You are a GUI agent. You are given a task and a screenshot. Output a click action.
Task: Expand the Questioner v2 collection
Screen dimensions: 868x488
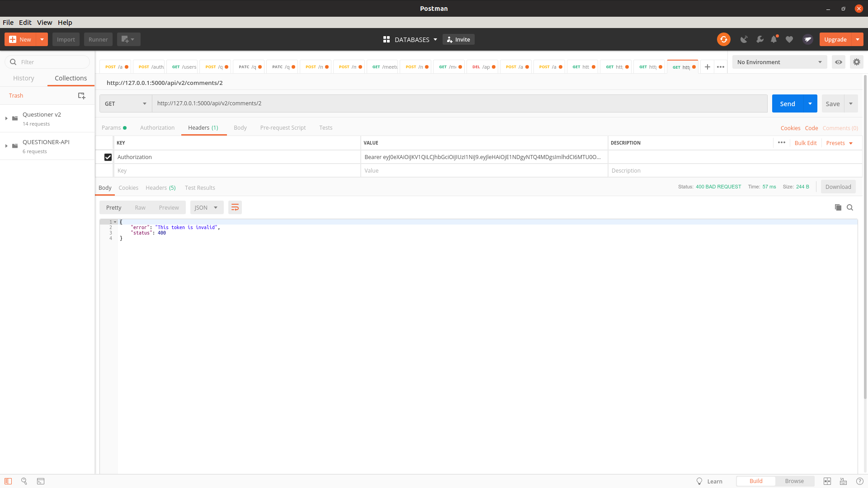coord(6,118)
